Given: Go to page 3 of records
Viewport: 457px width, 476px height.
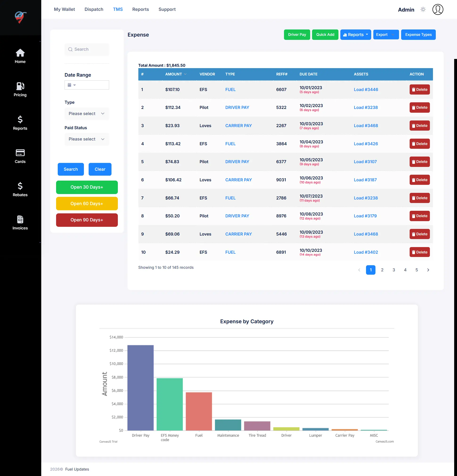Looking at the screenshot, I should pyautogui.click(x=394, y=270).
